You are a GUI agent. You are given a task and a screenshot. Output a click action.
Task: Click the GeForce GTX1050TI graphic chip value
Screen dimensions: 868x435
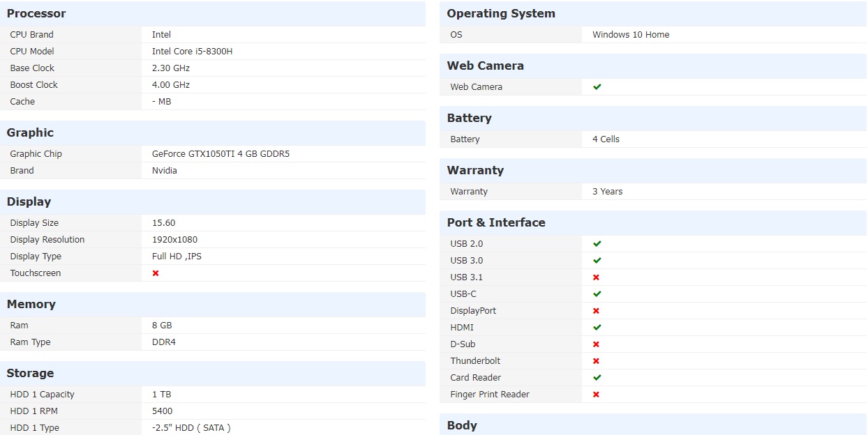(x=220, y=154)
